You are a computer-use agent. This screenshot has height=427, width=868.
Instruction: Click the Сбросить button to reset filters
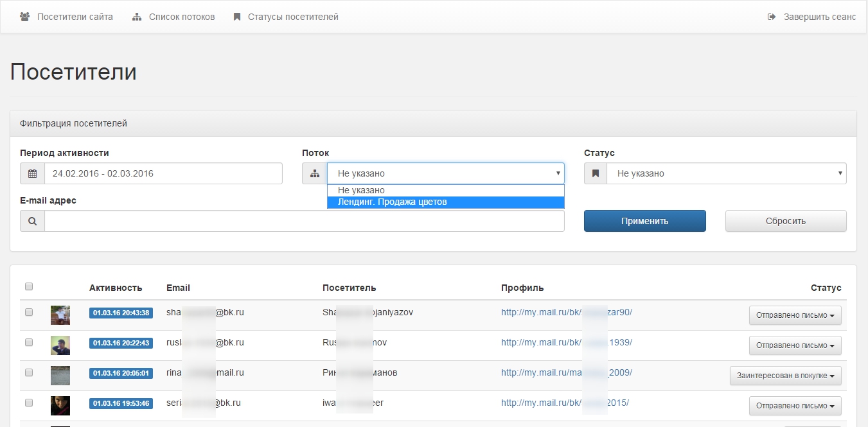click(x=785, y=221)
